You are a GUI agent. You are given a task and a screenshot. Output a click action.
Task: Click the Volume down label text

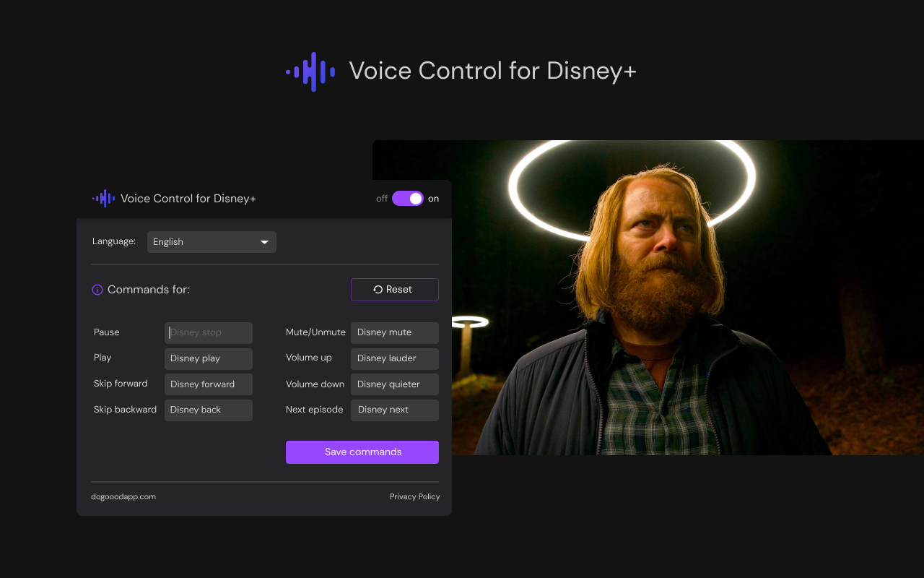pos(315,384)
